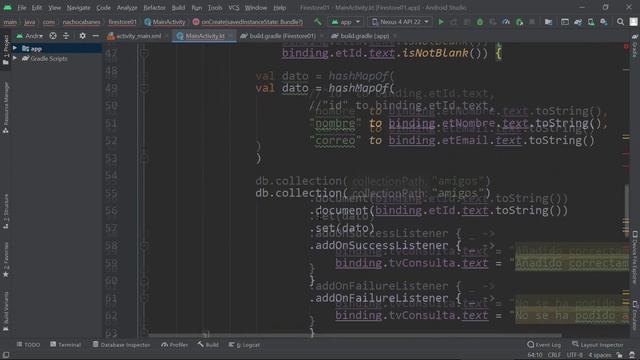Open the Structure side tool window
This screenshot has width=640, height=360.
pyautogui.click(x=6, y=211)
